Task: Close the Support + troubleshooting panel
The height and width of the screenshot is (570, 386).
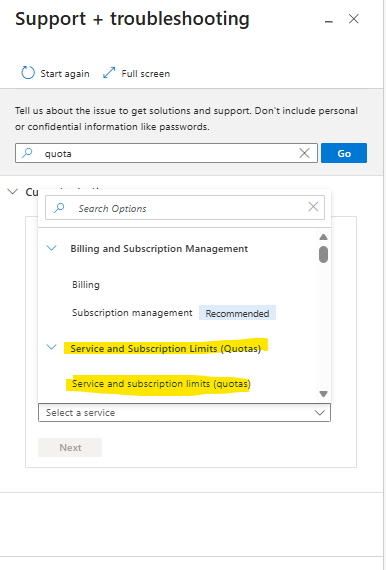Action: click(354, 19)
